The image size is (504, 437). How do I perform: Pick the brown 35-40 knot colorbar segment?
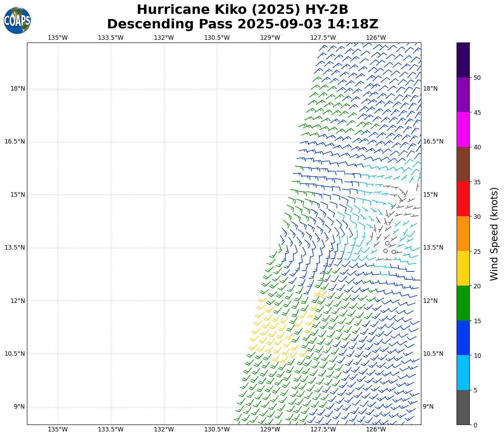coord(463,164)
